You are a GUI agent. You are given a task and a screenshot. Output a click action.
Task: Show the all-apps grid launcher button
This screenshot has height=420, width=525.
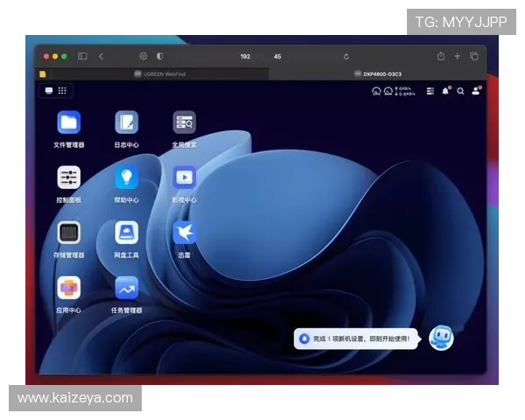61,90
